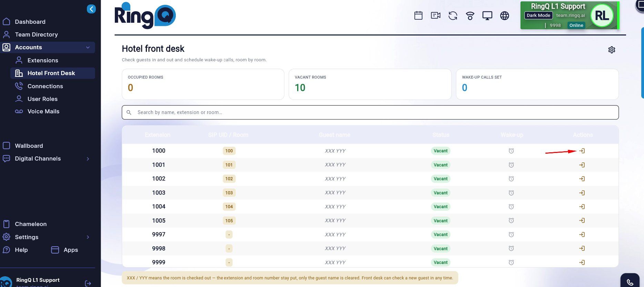The width and height of the screenshot is (644, 287).
Task: Expand the Settings submenu
Action: coord(88,237)
